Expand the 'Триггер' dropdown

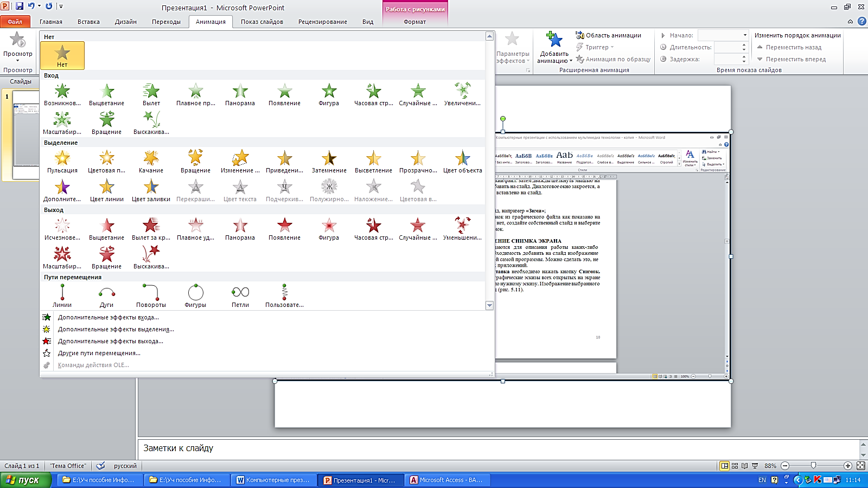[595, 47]
